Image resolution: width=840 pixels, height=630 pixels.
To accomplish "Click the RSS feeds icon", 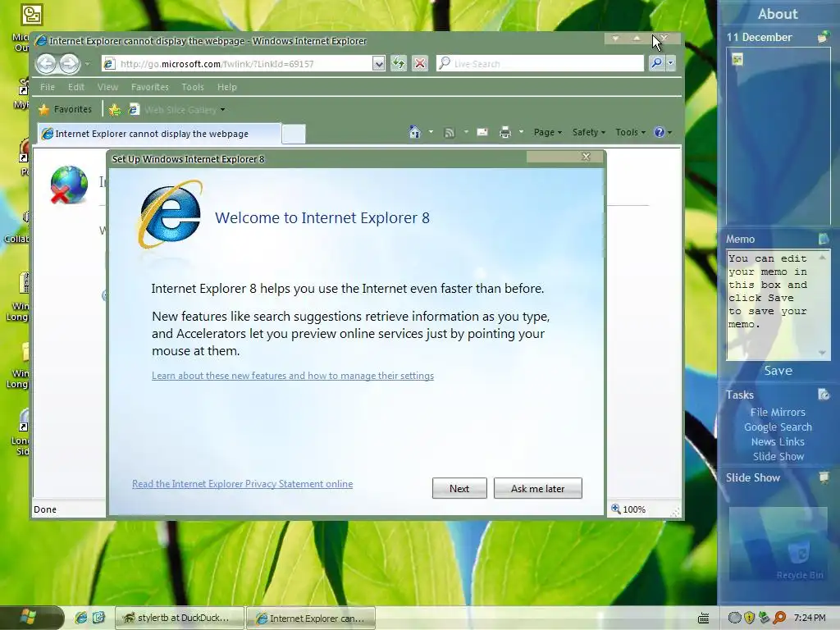I will click(450, 132).
